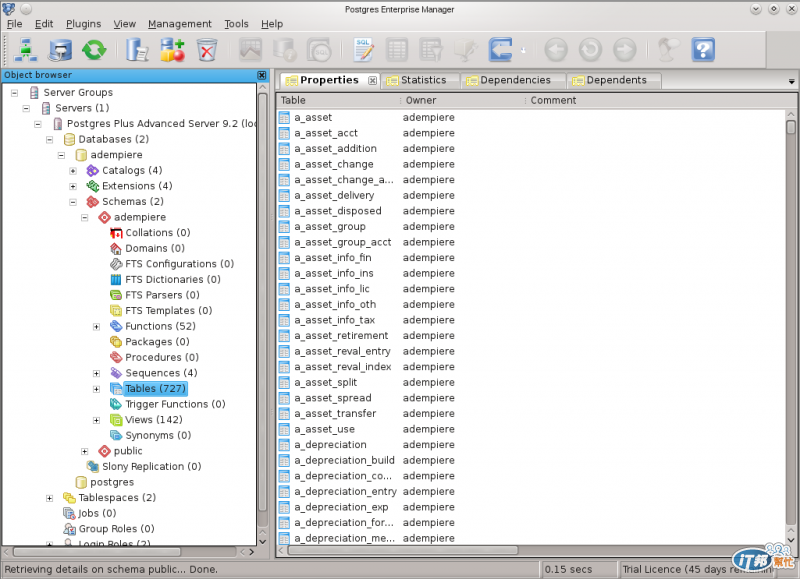The width and height of the screenshot is (800, 579).
Task: Open the object Properties toolbar icon
Action: coord(137,50)
